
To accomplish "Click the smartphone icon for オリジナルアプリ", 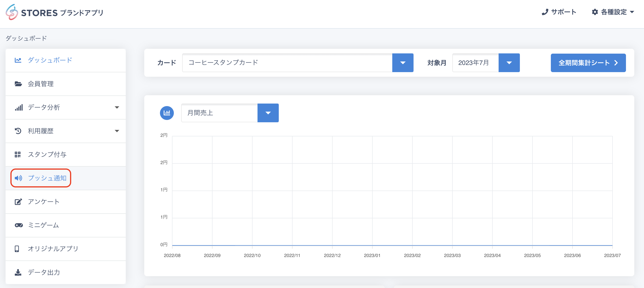I will pos(17,249).
